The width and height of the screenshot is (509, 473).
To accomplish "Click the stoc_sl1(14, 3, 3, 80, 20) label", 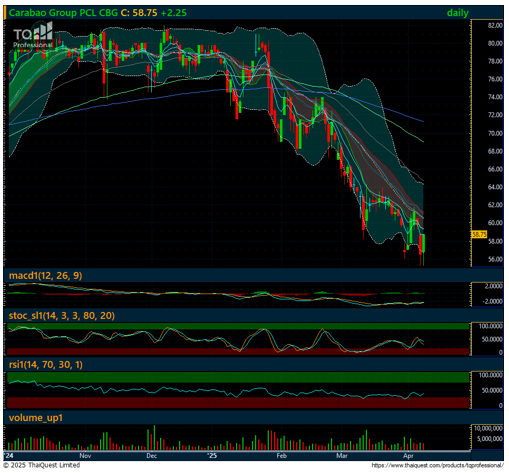I will pos(62,316).
